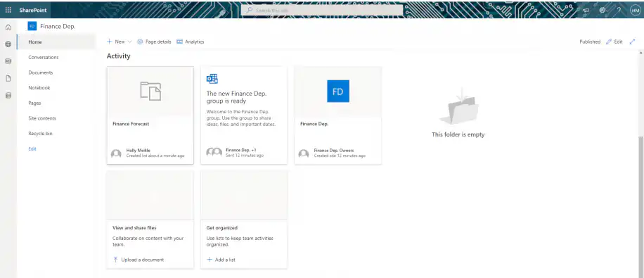The image size is (644, 278).
Task: Click 'Sent 12 minutes ago' text
Action: click(245, 156)
